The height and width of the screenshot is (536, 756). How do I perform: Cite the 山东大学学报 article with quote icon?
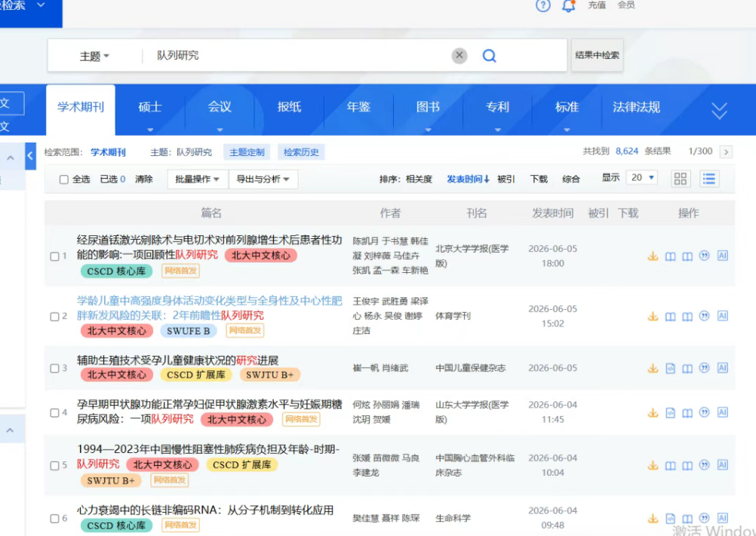click(705, 412)
